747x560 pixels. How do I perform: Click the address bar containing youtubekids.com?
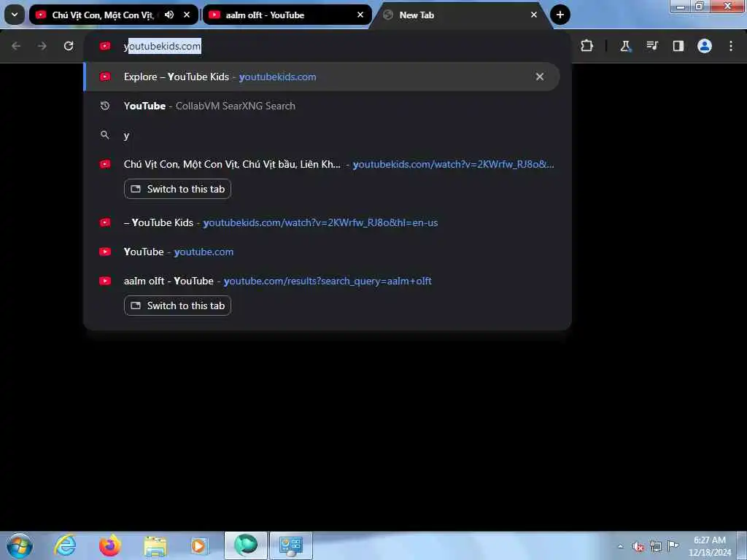328,46
